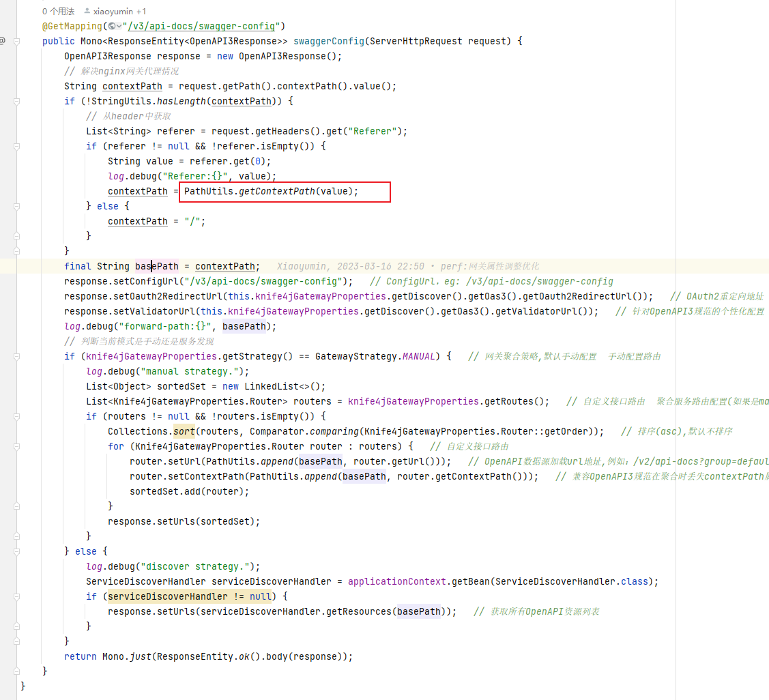The width and height of the screenshot is (769, 700).
Task: Collapse the swaggerConfig method body fold arrow
Action: click(15, 41)
